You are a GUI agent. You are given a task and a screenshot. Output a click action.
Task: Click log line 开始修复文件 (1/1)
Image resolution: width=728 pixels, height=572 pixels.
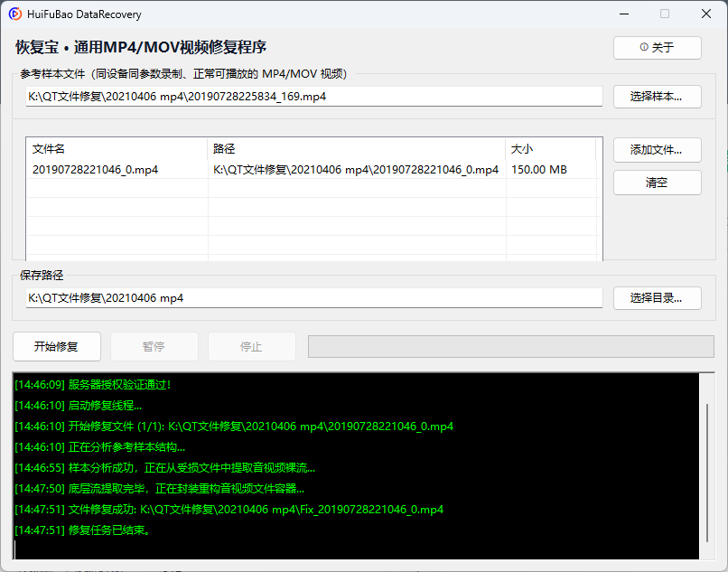[x=234, y=427]
